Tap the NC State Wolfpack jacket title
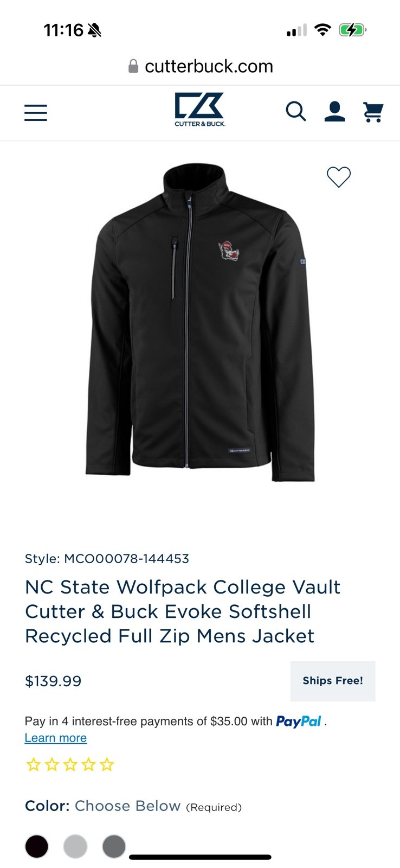Screen dimensions: 400x868 183,611
